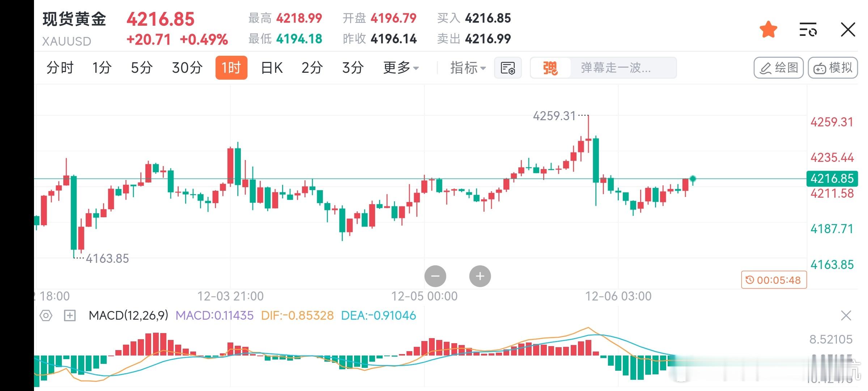Open the 绘图 drawing tool
Screen dimensions: 868x391
tap(778, 67)
